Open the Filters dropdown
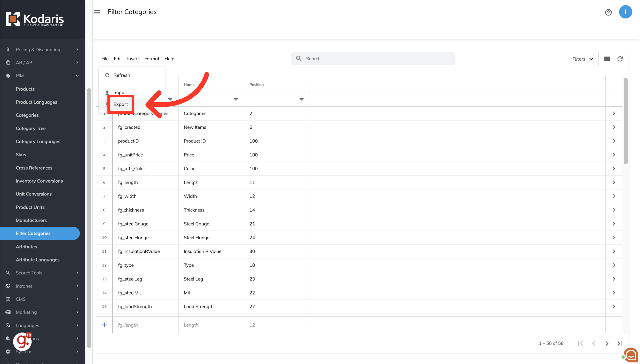This screenshot has height=364, width=640. 583,59
